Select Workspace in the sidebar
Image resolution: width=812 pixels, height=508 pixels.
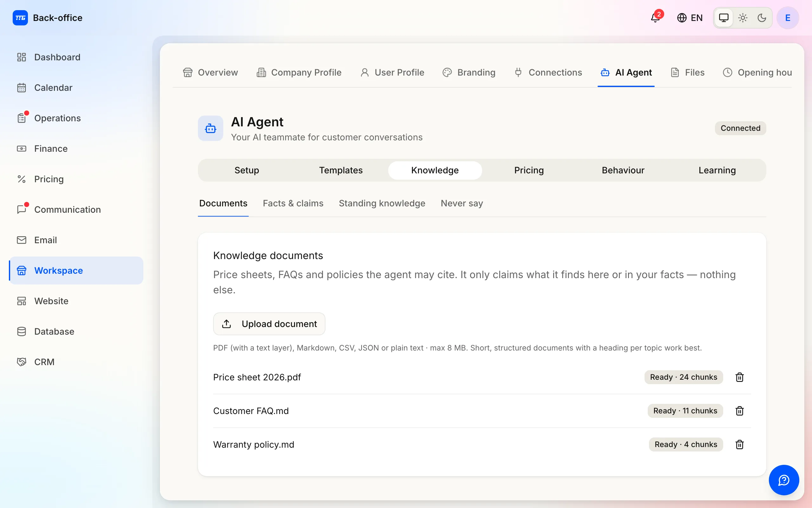(76, 271)
